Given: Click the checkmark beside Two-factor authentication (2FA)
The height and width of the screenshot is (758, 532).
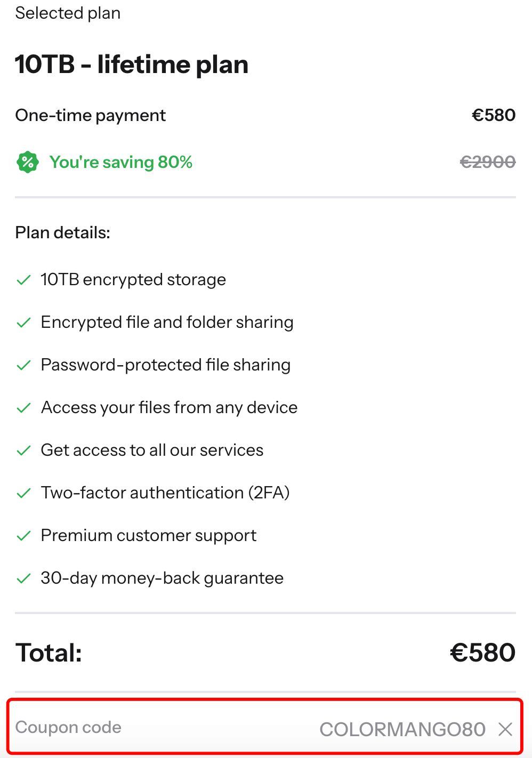Looking at the screenshot, I should coord(23,493).
